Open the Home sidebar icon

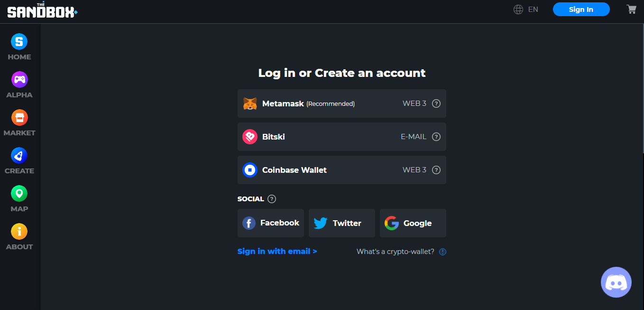(x=19, y=42)
